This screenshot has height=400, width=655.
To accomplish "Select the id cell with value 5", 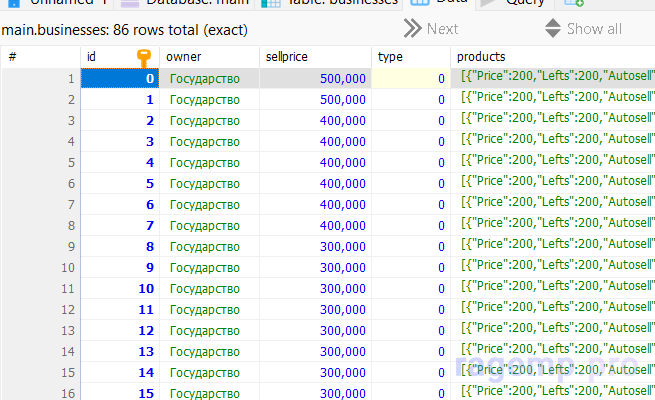I will click(120, 183).
